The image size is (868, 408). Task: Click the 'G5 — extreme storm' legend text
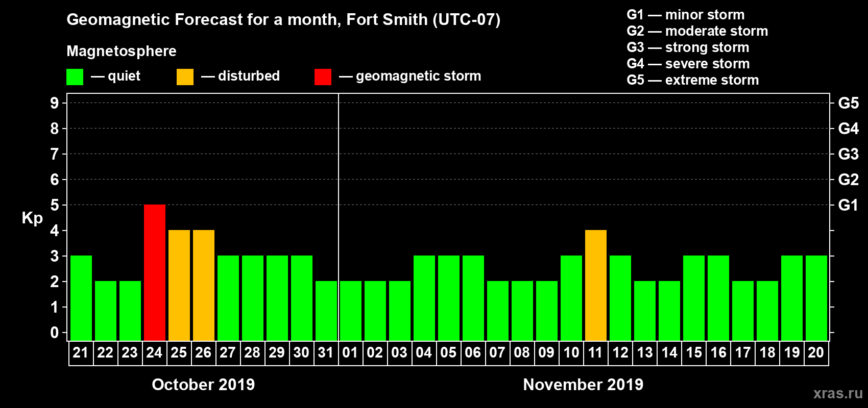(x=693, y=80)
